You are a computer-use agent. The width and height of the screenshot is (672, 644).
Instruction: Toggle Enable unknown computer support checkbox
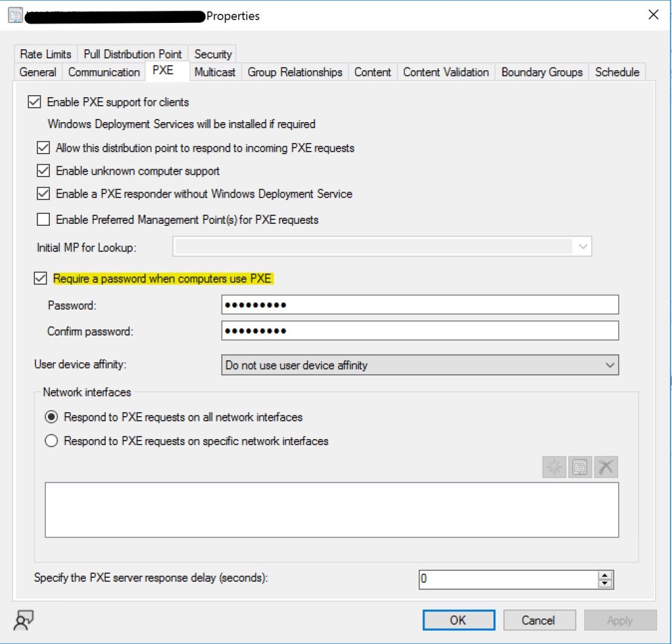pyautogui.click(x=43, y=171)
